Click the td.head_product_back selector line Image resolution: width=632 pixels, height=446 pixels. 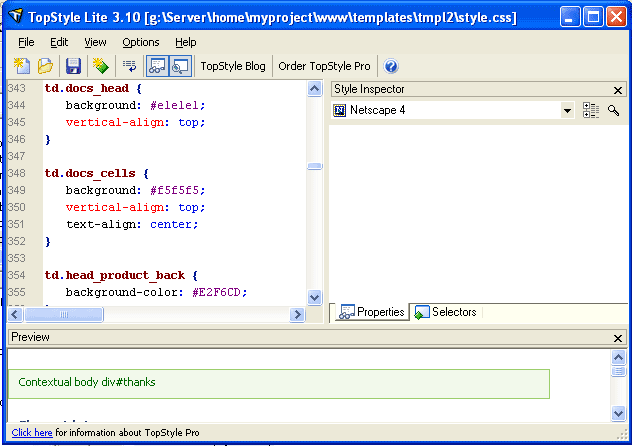coord(121,276)
